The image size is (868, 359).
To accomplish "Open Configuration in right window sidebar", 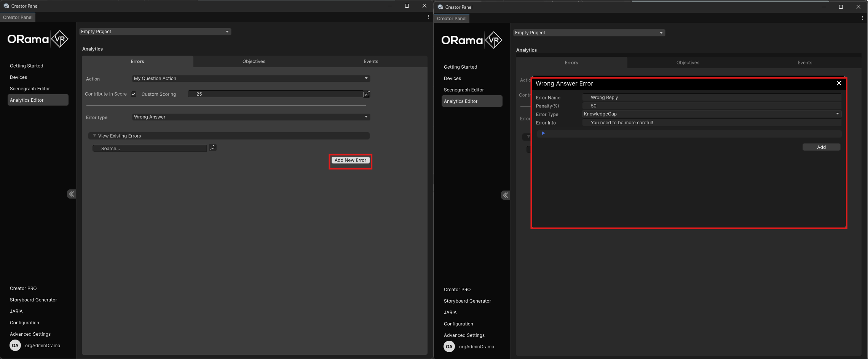I will coord(458,324).
